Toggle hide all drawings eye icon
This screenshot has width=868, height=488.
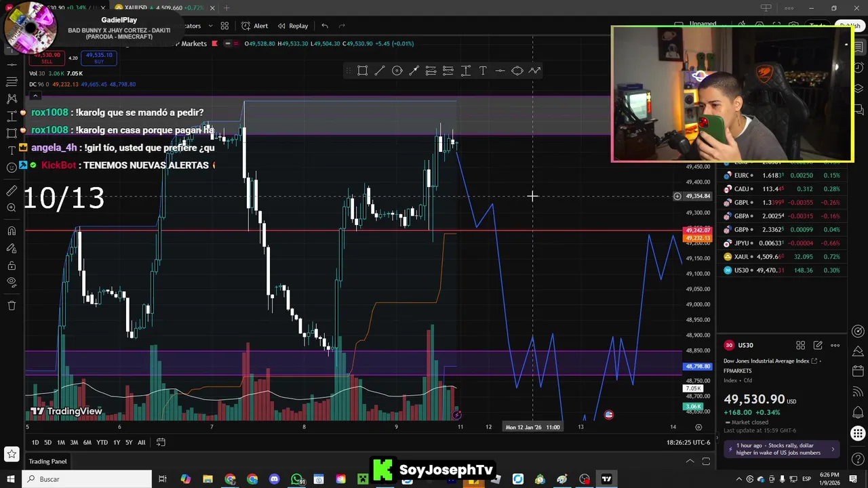pyautogui.click(x=12, y=283)
